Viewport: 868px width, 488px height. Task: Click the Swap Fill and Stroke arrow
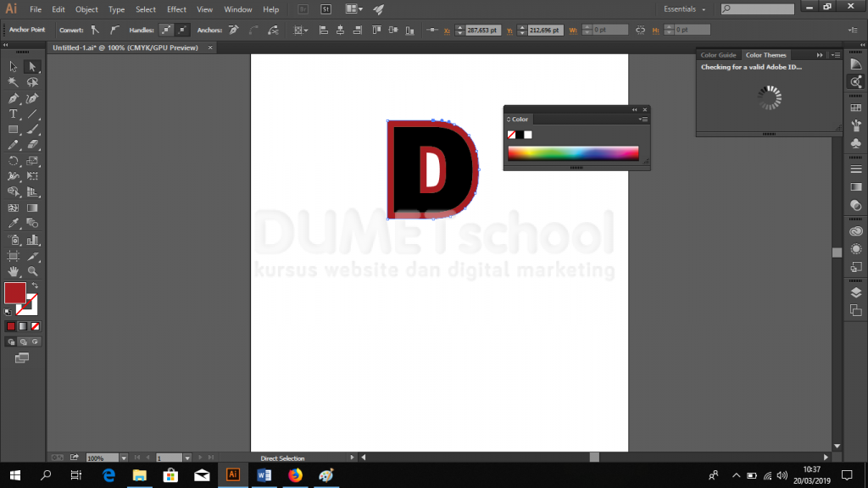click(35, 286)
